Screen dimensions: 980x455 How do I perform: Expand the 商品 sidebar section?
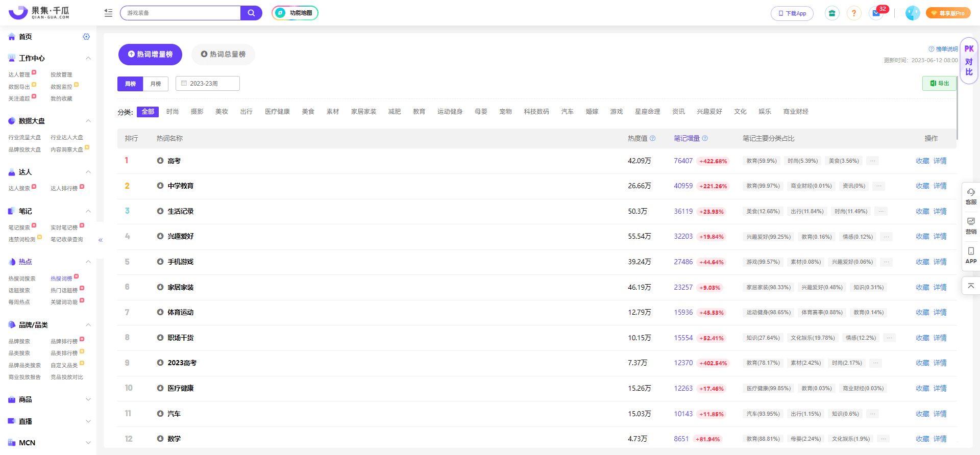coord(88,399)
